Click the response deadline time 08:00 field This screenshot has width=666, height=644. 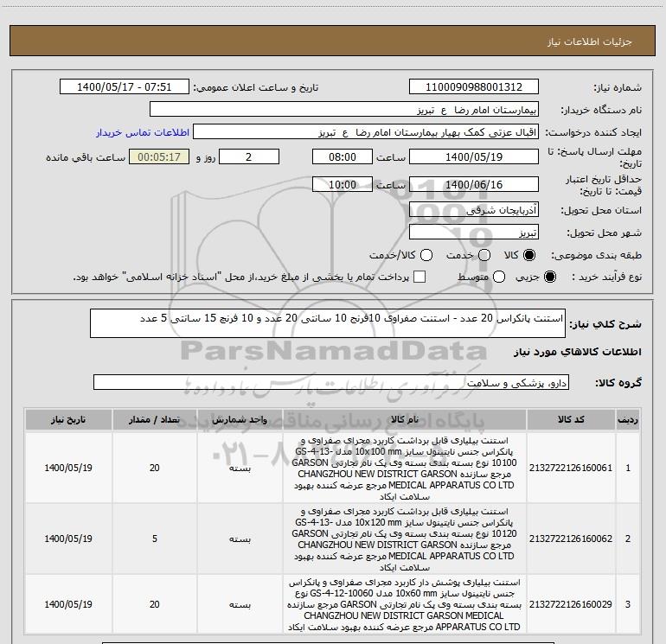pyautogui.click(x=343, y=157)
